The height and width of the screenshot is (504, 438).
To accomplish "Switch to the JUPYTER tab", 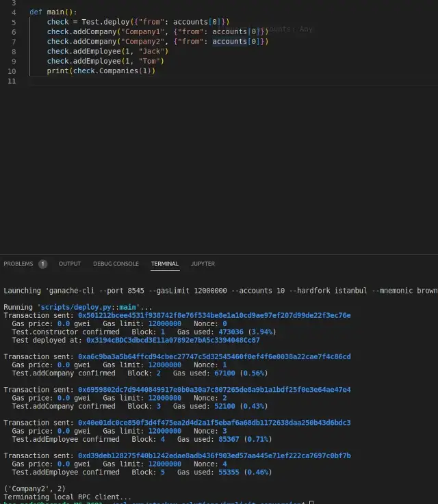I will pos(203,263).
